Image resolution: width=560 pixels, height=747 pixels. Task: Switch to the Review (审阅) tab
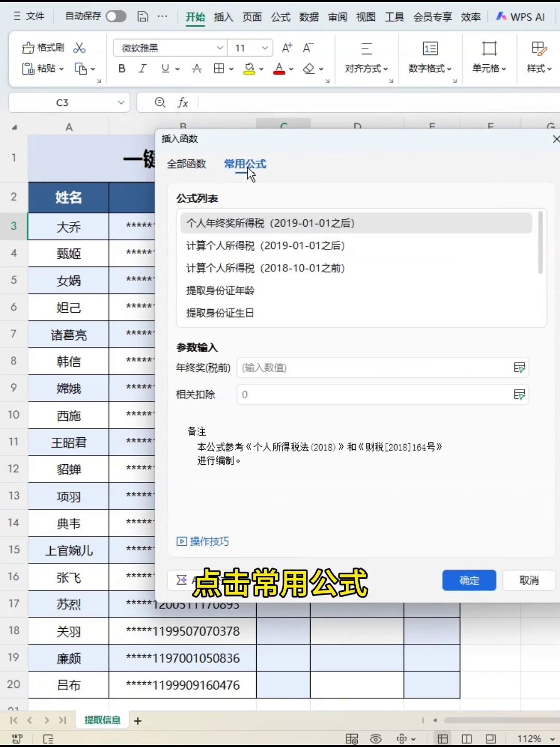click(x=338, y=17)
